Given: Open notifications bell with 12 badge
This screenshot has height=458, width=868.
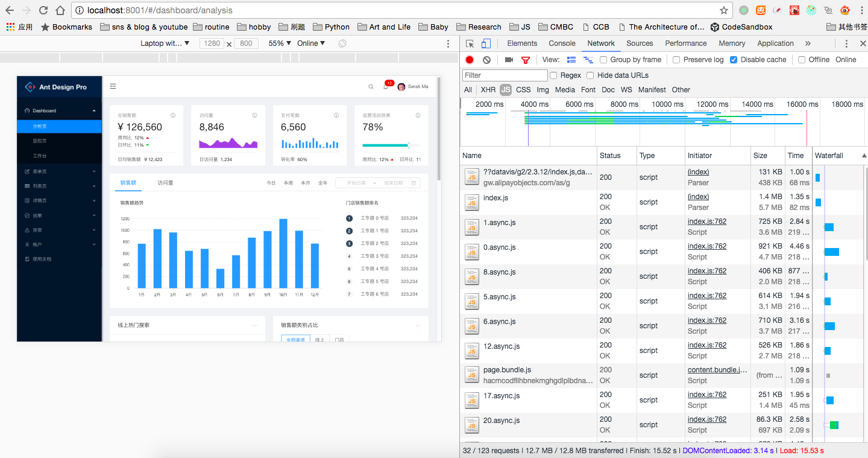Looking at the screenshot, I should coord(386,87).
